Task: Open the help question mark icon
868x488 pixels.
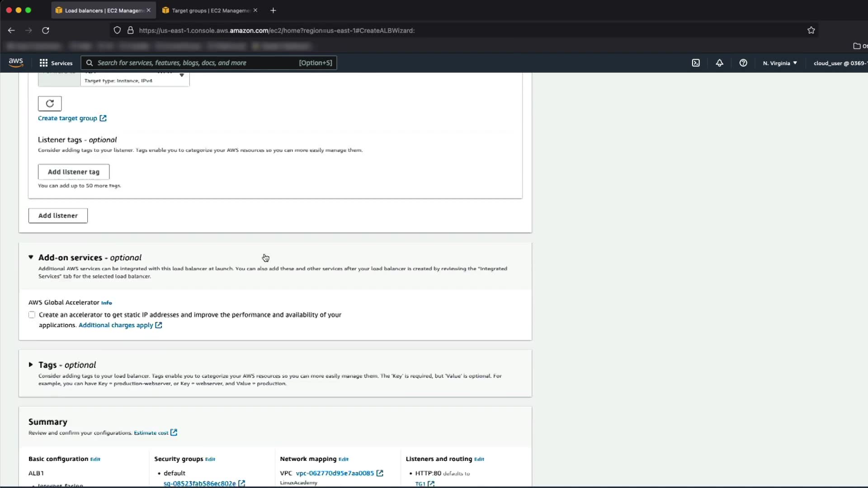Action: click(x=743, y=63)
